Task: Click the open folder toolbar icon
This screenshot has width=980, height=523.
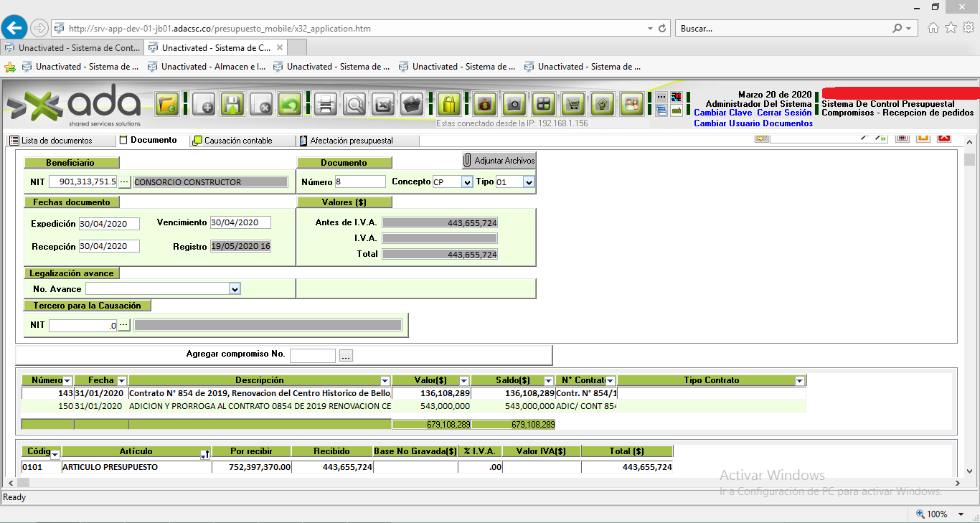Action: (167, 105)
